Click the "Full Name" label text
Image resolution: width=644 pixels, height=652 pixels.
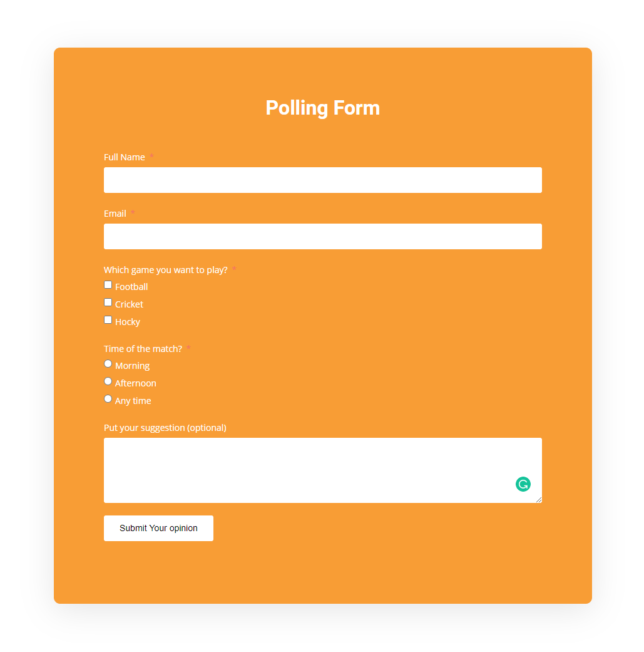125,157
